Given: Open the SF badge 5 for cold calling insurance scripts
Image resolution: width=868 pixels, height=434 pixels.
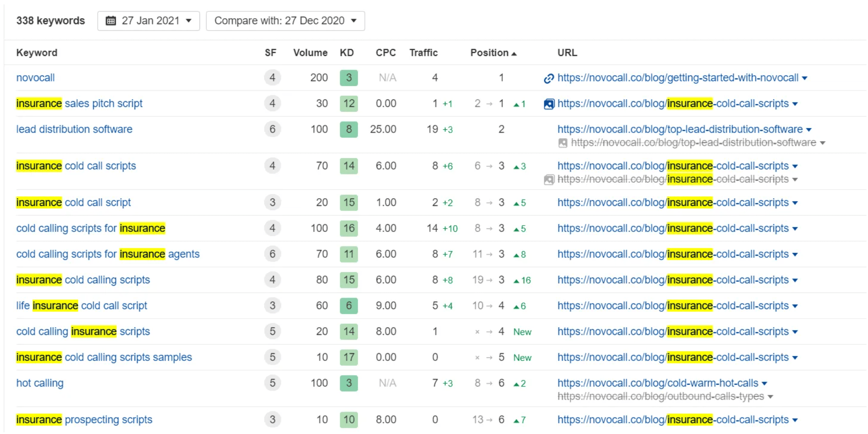Looking at the screenshot, I should [272, 331].
